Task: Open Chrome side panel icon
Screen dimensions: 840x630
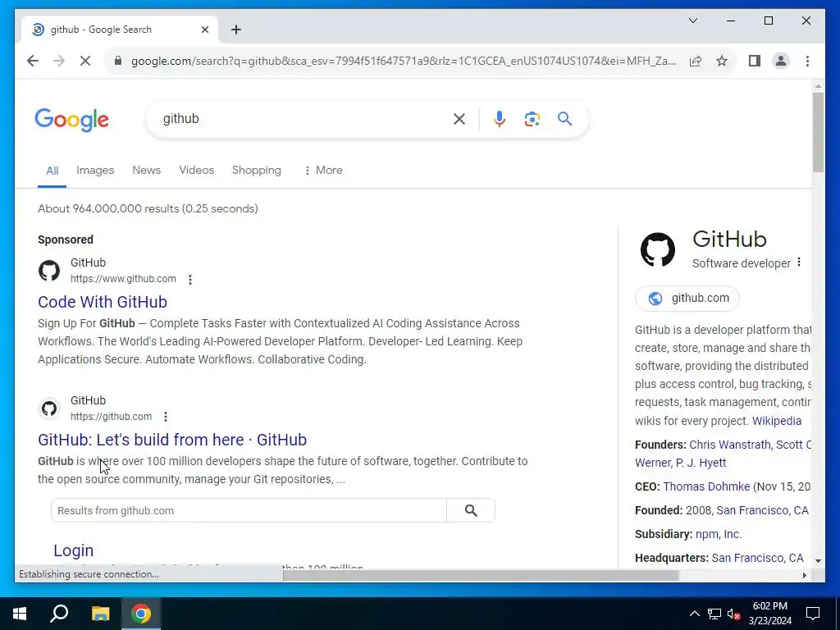Action: [x=755, y=61]
